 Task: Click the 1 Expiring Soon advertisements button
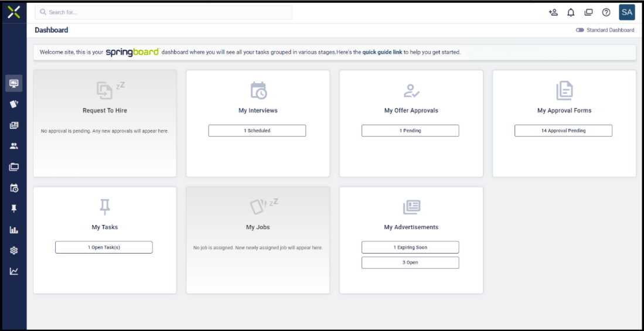pos(410,247)
